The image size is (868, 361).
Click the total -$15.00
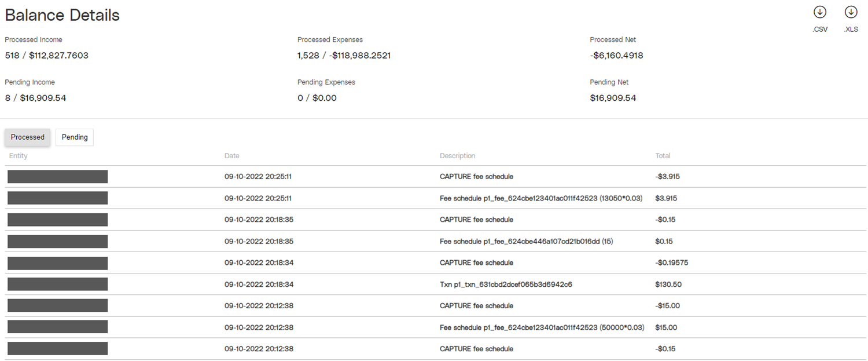(667, 305)
